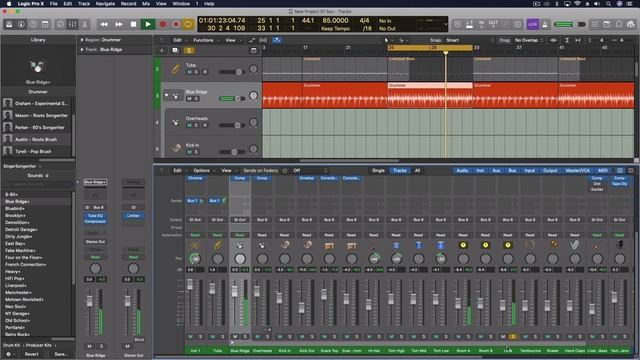The image size is (640, 360).
Task: Toggle the highlighted Catch playhead button in Tracks menu bar
Action: pos(277,40)
